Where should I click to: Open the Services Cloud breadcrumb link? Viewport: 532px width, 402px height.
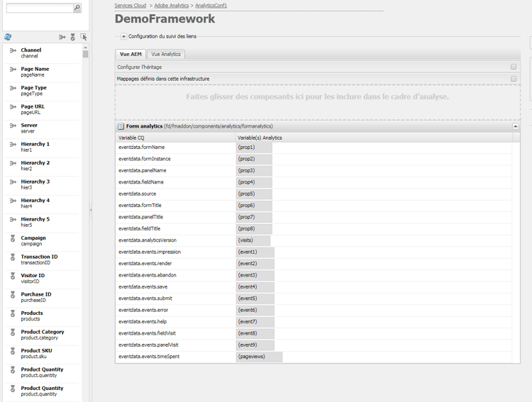pos(131,6)
